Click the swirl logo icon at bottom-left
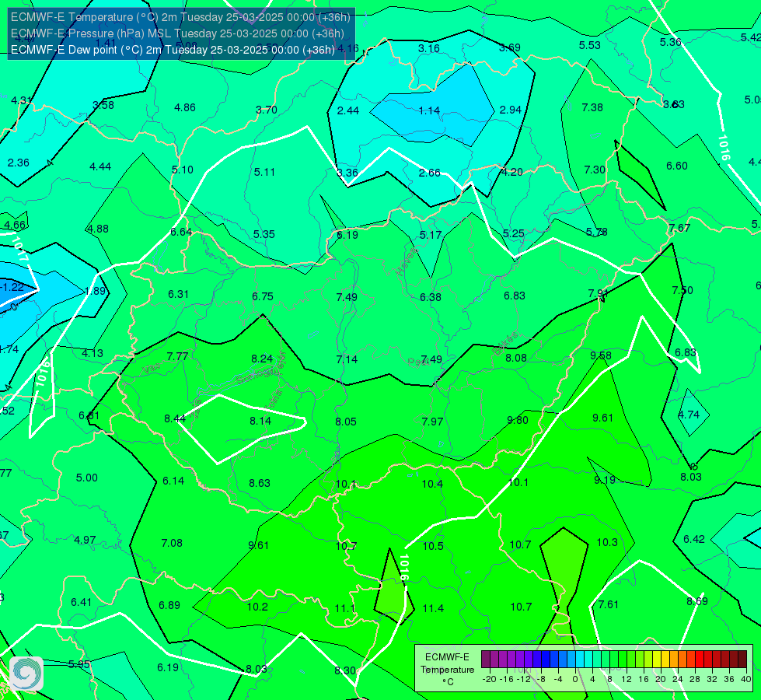 click(26, 674)
